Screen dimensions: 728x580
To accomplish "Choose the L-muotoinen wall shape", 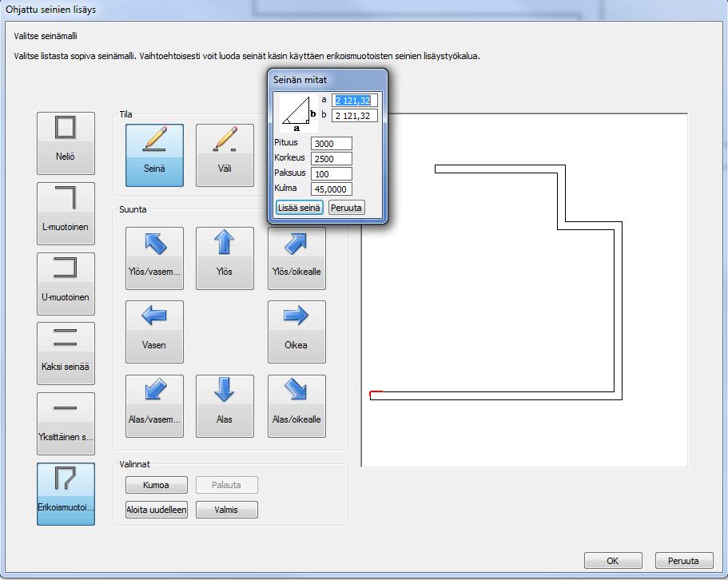I will [66, 213].
